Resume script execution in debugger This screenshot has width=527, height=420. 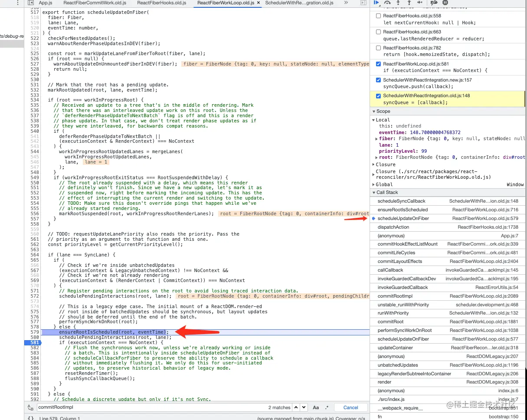pyautogui.click(x=376, y=3)
